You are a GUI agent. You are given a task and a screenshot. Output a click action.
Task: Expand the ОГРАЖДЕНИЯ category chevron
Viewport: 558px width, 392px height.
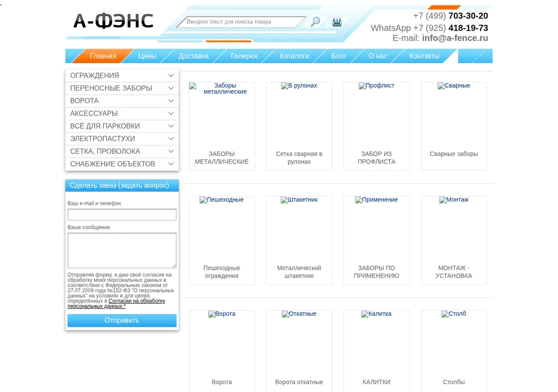171,76
